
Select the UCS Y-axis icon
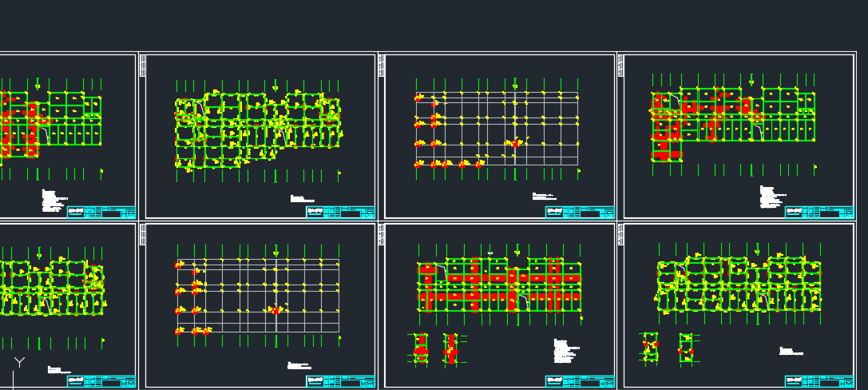click(19, 363)
